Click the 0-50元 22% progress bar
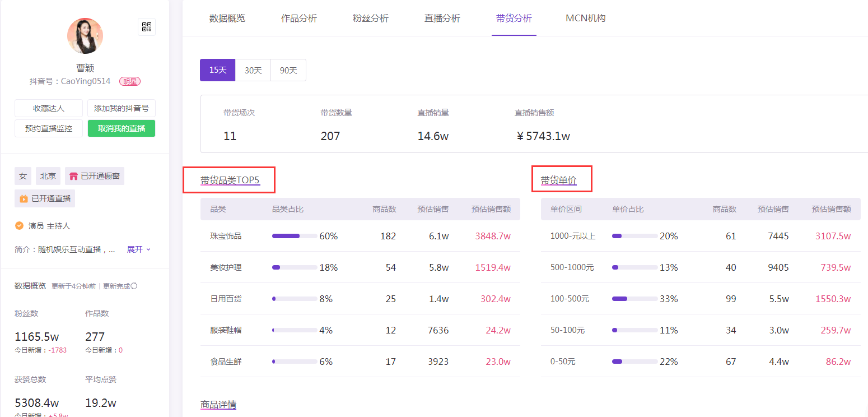Screen dimensions: 868x417 pos(635,362)
